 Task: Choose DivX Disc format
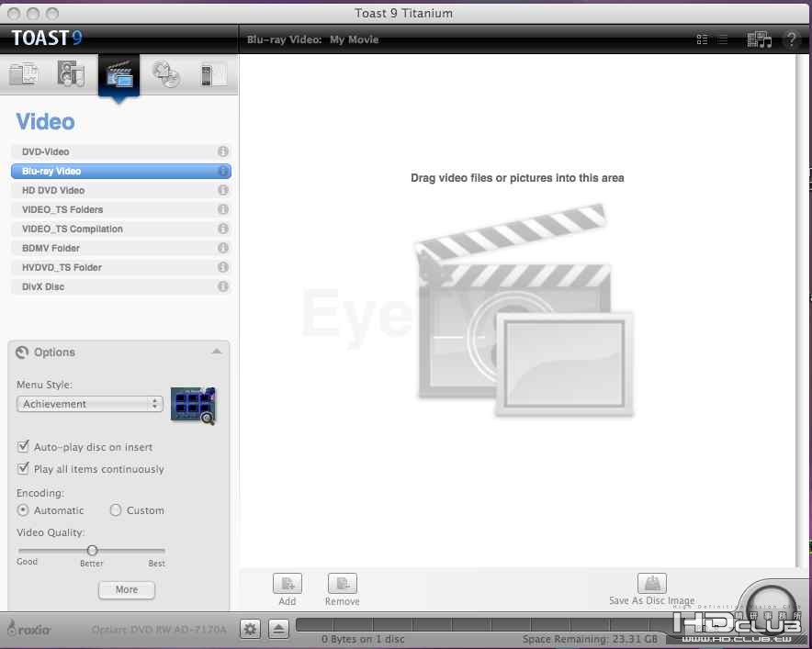coord(120,286)
